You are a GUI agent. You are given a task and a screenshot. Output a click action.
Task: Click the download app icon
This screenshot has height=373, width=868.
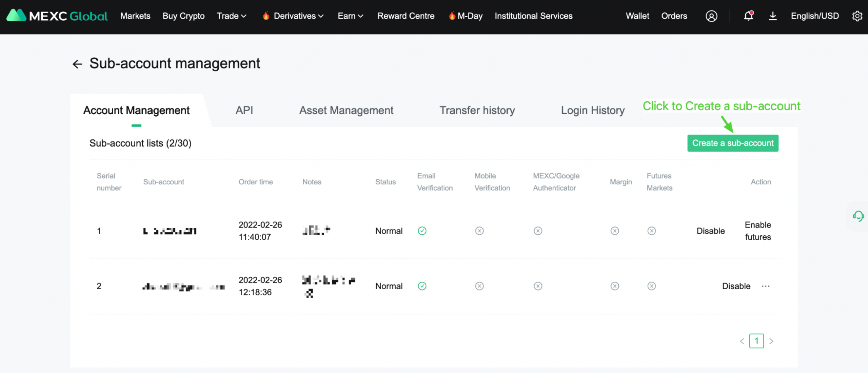(772, 16)
